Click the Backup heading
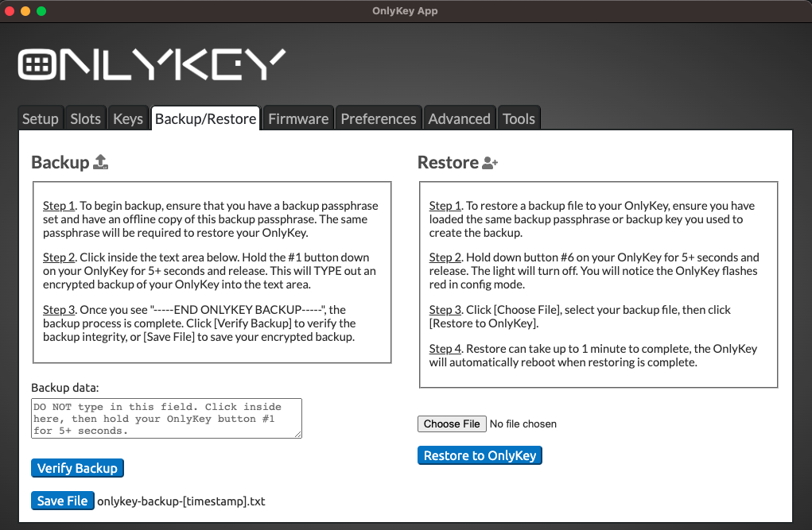812x530 pixels. tap(60, 162)
